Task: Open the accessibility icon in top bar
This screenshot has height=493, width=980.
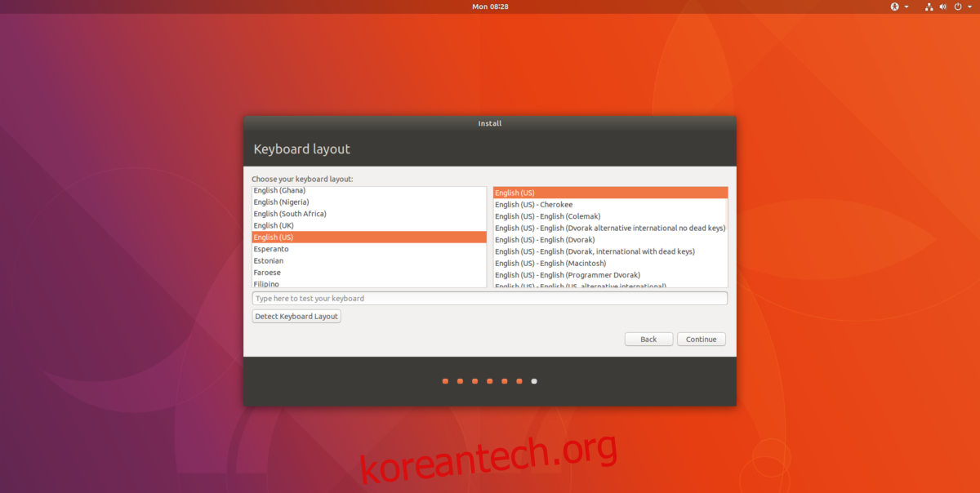Action: 894,7
